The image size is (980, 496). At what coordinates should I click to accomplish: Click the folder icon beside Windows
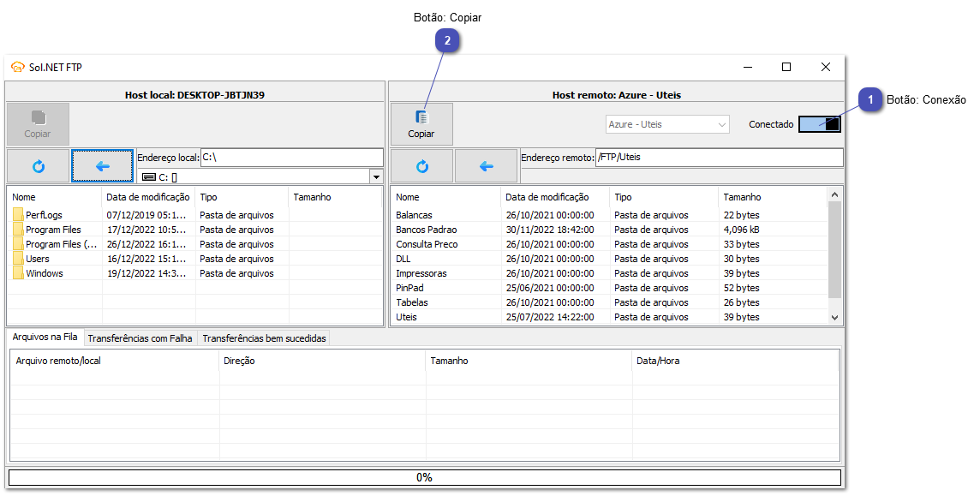(17, 272)
